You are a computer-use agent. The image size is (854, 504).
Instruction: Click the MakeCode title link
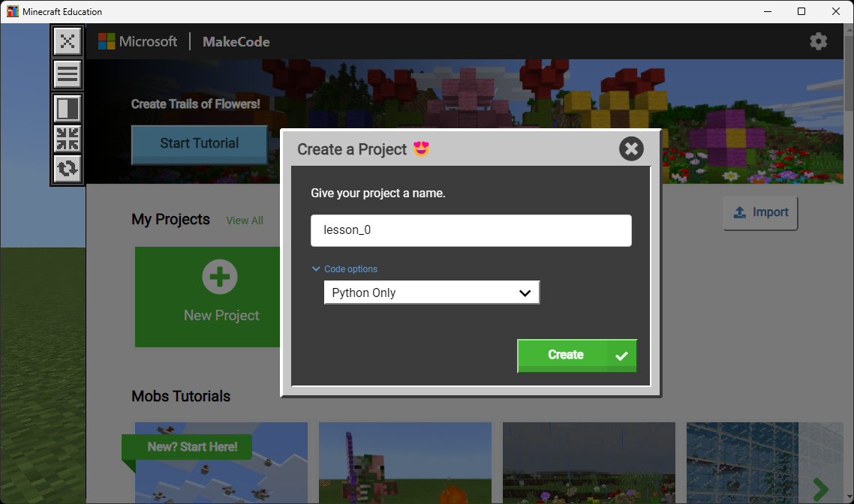click(236, 42)
